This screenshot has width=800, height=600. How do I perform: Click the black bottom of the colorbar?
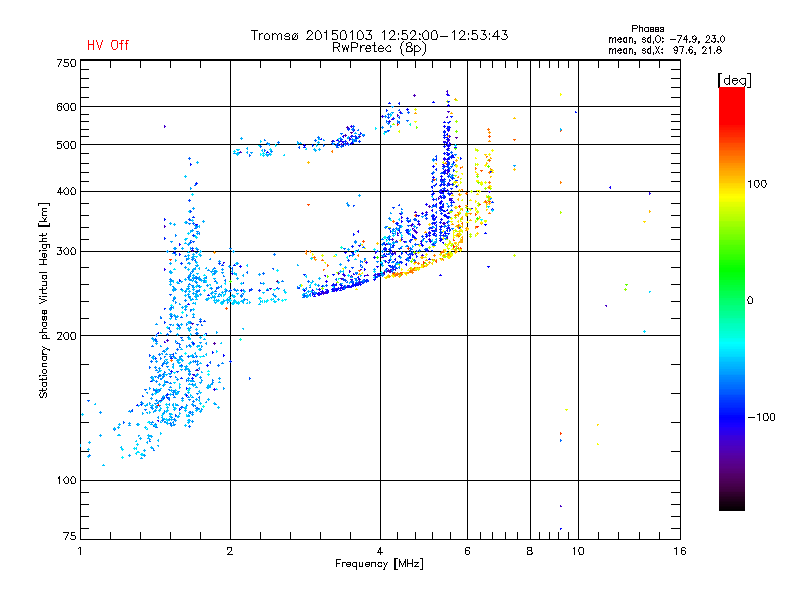pos(732,503)
